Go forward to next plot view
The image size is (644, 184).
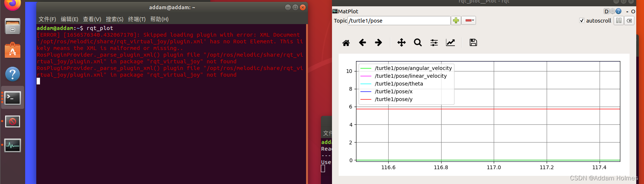[x=378, y=43]
